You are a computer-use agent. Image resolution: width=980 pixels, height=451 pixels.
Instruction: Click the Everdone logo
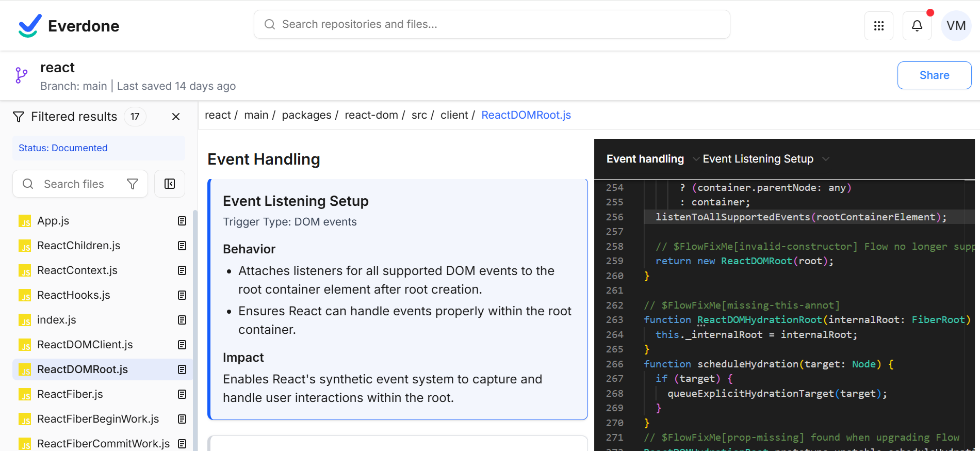69,26
